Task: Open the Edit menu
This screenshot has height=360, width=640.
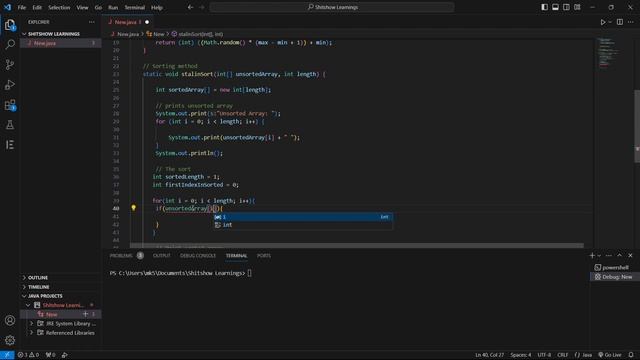Action: click(37, 7)
